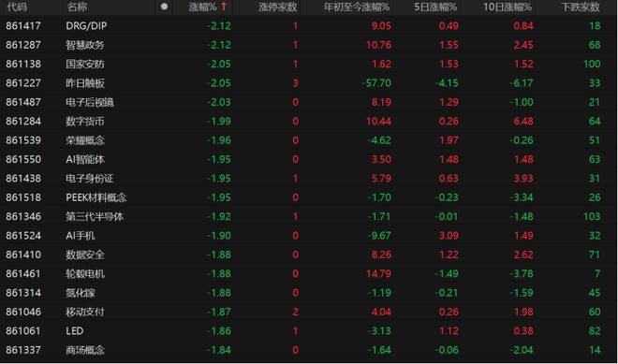Click the -57.70 year-to-date value

(x=377, y=83)
